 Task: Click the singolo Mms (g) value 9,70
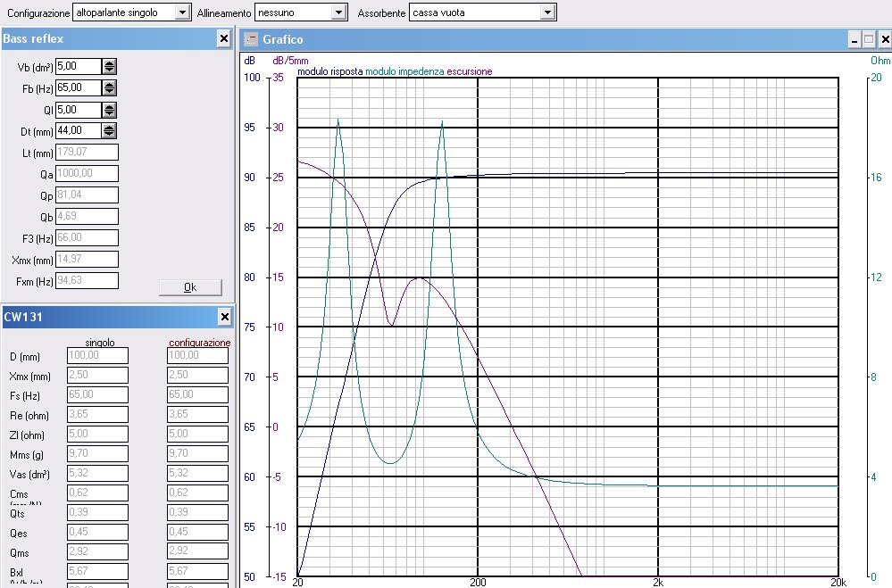coord(98,453)
